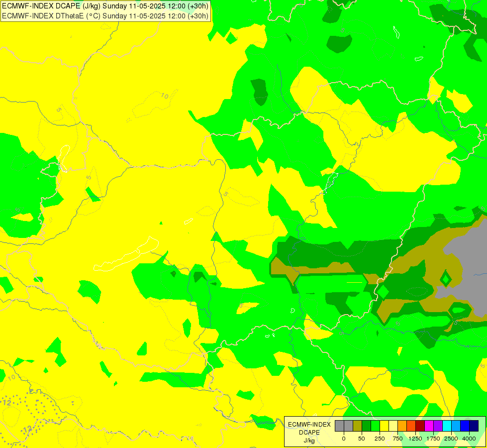Click the legend tick label '2500'
Screen dimensions: 487x448
451,439
